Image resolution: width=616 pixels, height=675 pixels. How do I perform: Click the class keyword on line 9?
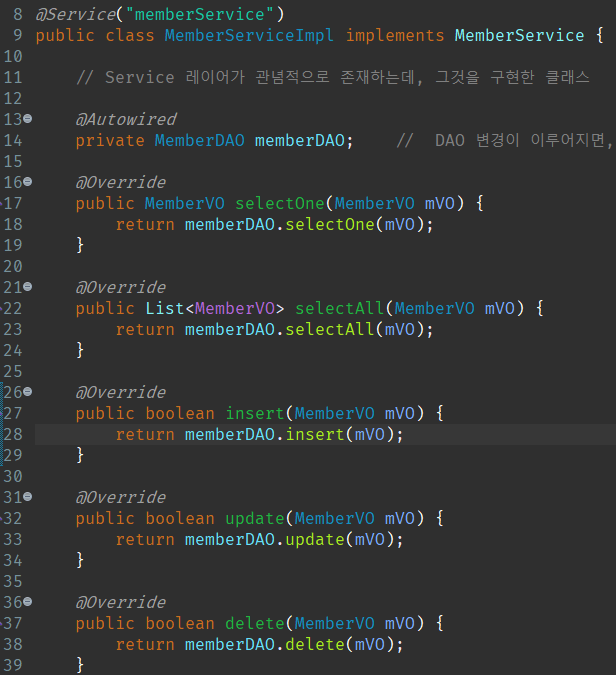(130, 35)
